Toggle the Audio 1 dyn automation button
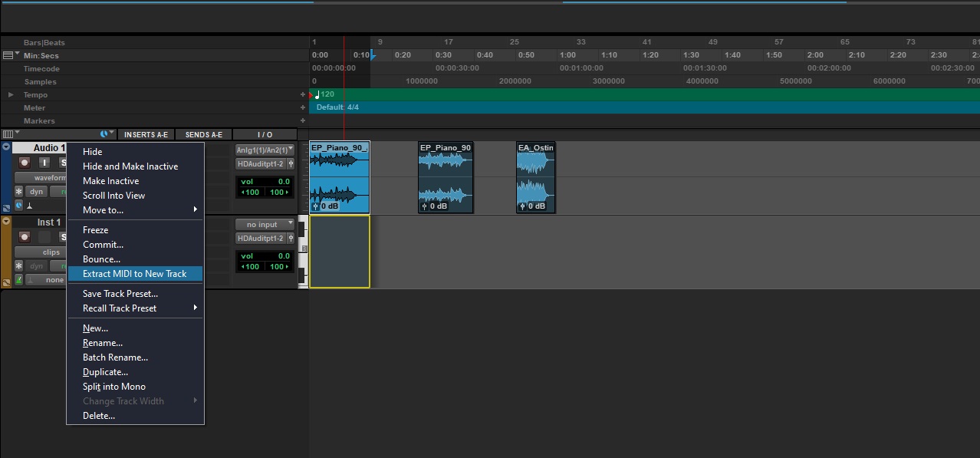This screenshot has height=458, width=980. (37, 192)
